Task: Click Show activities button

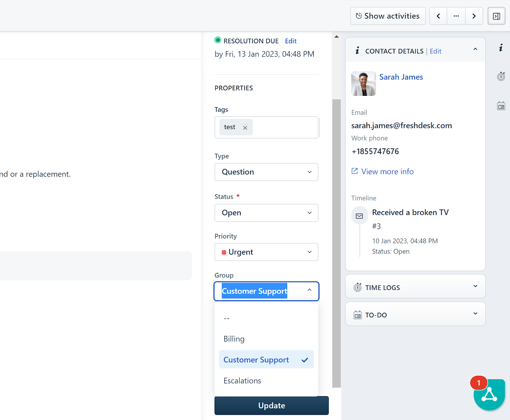Action: tap(388, 16)
